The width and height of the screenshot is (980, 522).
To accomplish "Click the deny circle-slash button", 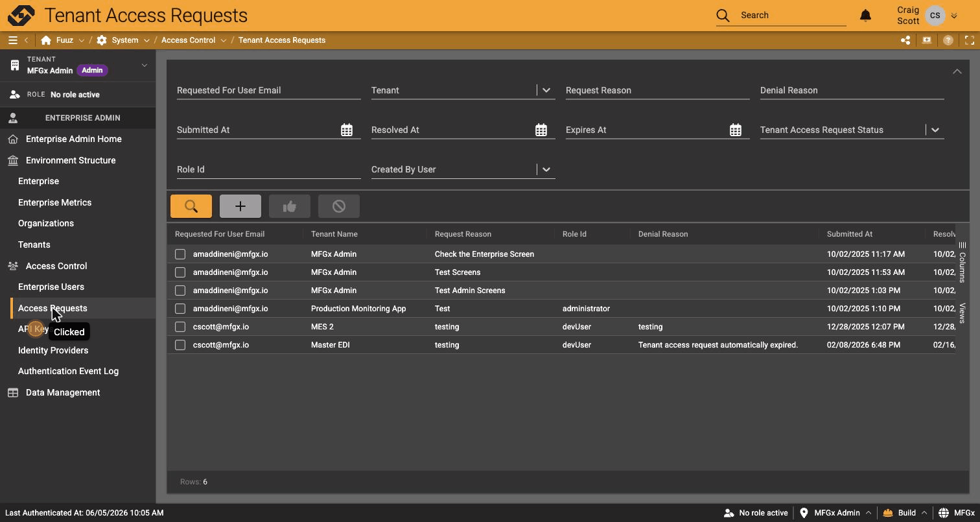I will pos(339,206).
